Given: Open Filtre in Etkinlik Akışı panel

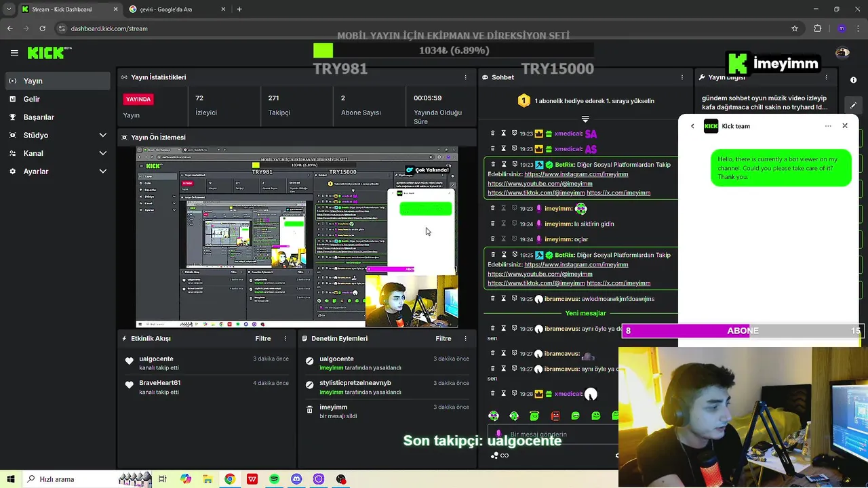Looking at the screenshot, I should click(263, 338).
